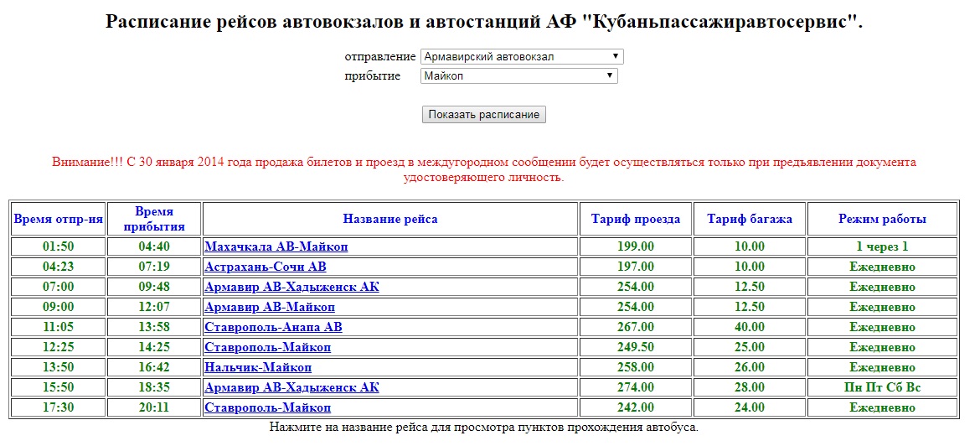
Task: Open Армавир АВ-Хадыженск АК route departing 15:50
Action: pos(291,387)
